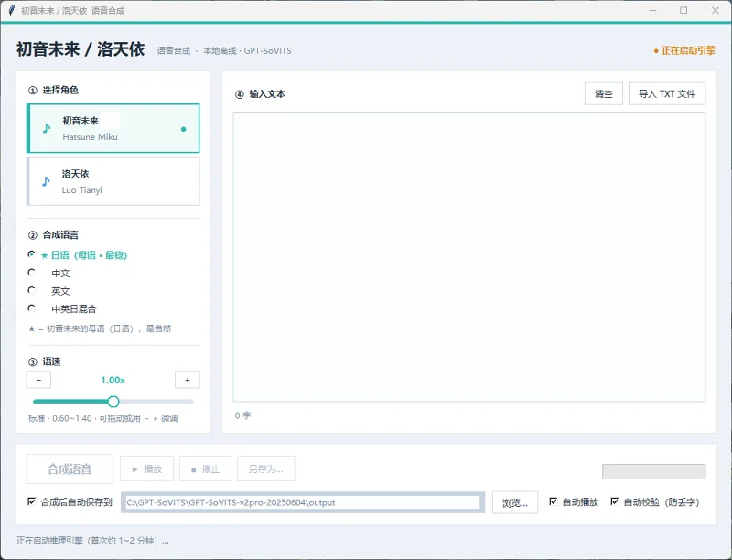Click the 语速 speed slider handle
The image size is (732, 560).
point(113,402)
